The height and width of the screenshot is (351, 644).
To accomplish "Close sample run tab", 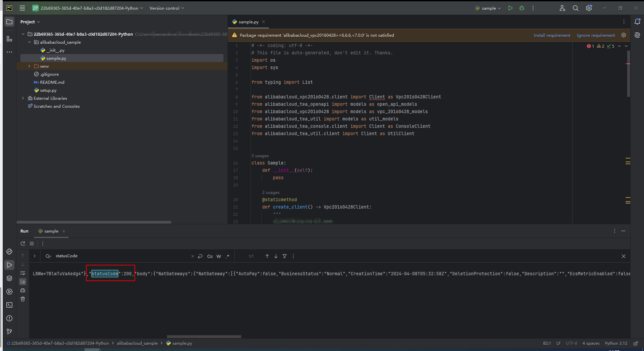I will pyautogui.click(x=64, y=231).
